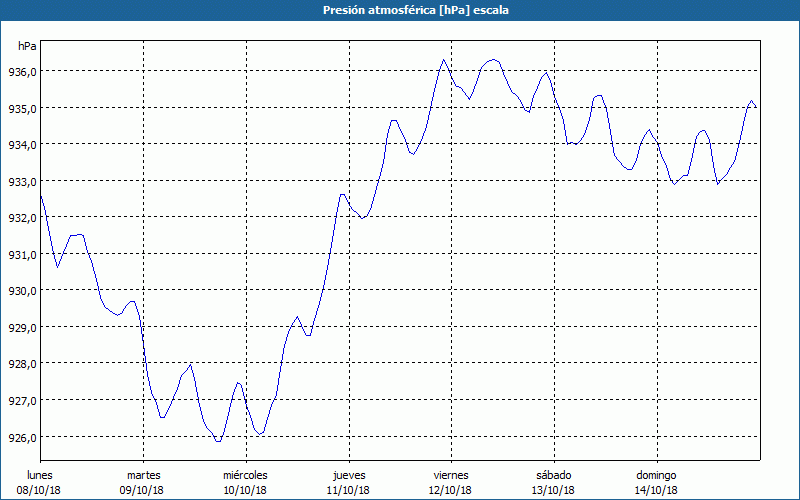Screen dimensions: 800x500
Task: Click the 929,0 y-axis value
Action: click(22, 328)
